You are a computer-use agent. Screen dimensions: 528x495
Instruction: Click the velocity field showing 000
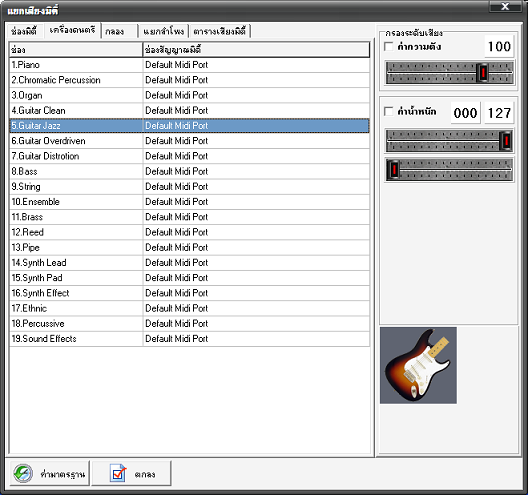click(x=465, y=113)
